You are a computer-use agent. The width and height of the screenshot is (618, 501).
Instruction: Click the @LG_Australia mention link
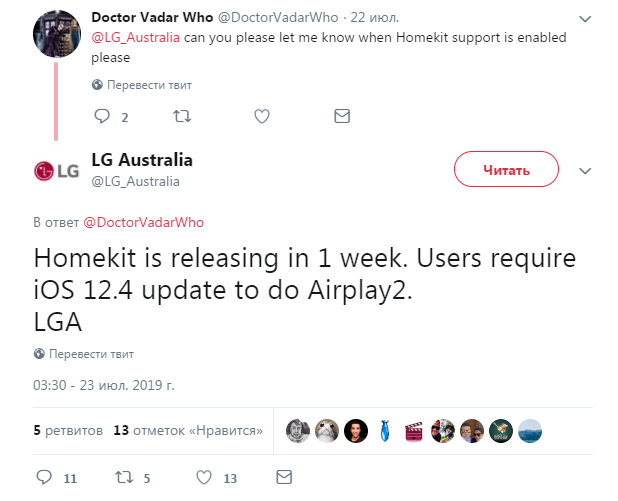tap(135, 38)
